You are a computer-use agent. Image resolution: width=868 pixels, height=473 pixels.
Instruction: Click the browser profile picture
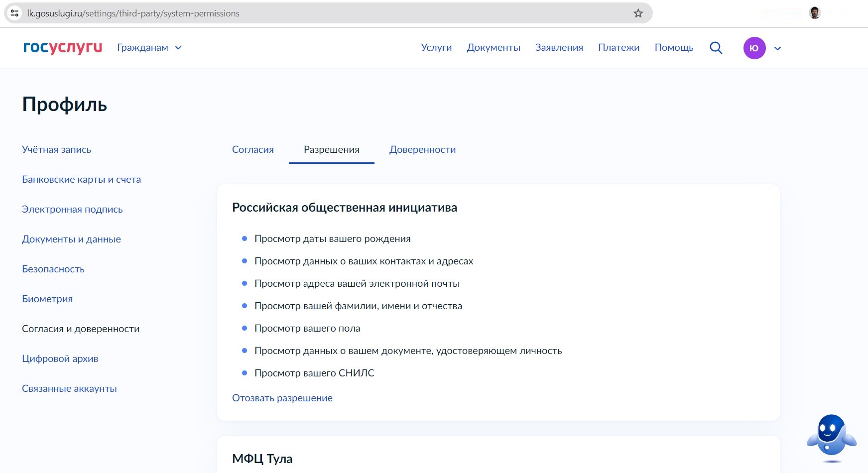[815, 13]
